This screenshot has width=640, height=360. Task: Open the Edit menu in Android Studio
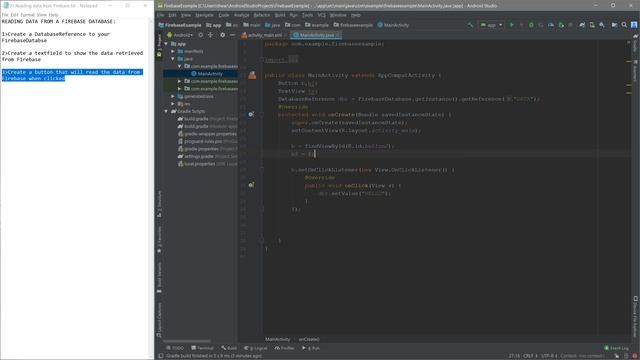tap(173, 15)
